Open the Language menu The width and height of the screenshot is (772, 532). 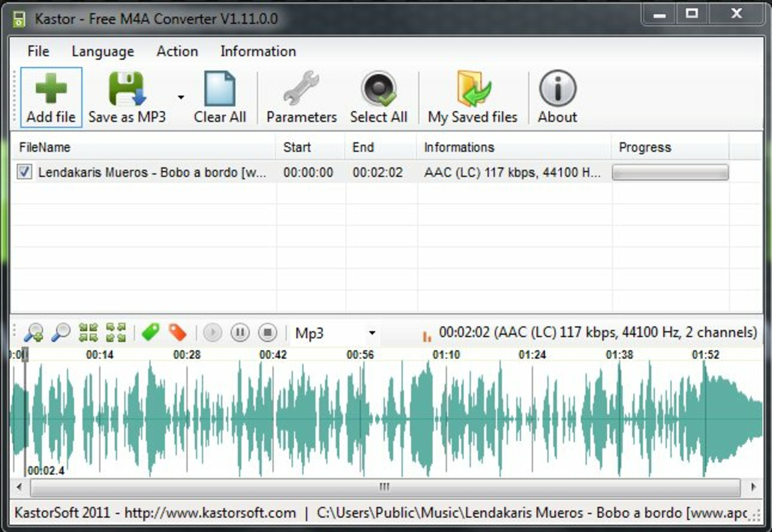pos(103,51)
